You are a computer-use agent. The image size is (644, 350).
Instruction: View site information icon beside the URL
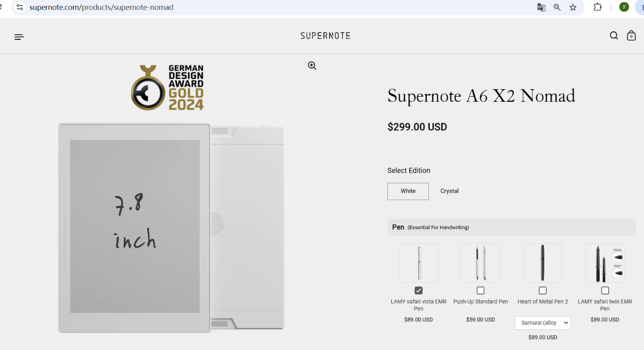[20, 7]
